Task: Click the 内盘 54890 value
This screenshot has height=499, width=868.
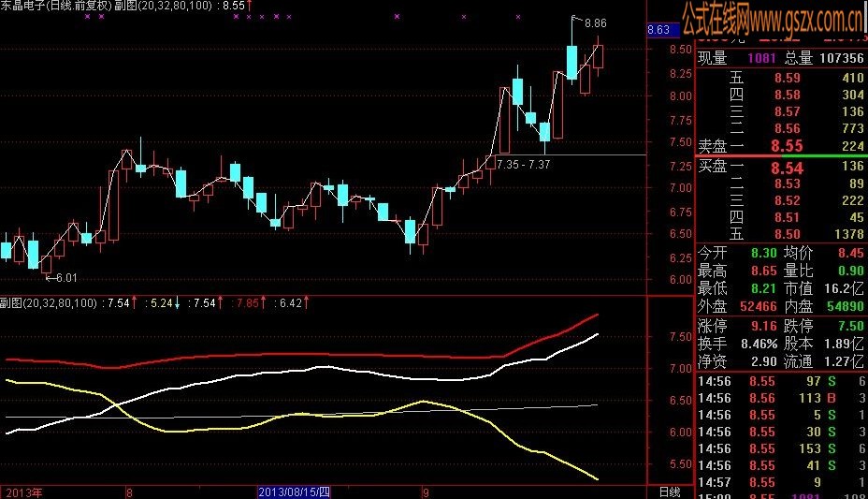Action: [x=846, y=306]
